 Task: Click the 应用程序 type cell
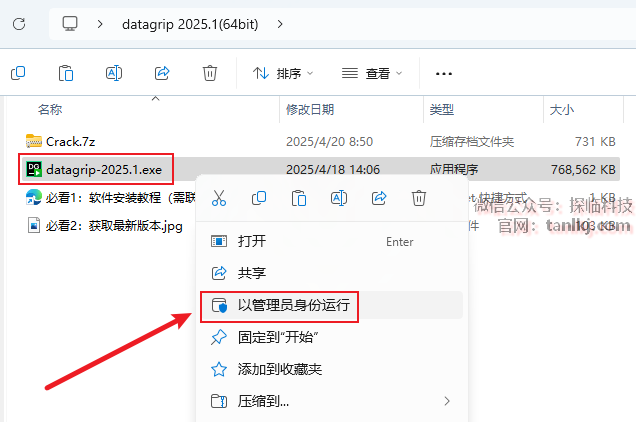click(454, 170)
